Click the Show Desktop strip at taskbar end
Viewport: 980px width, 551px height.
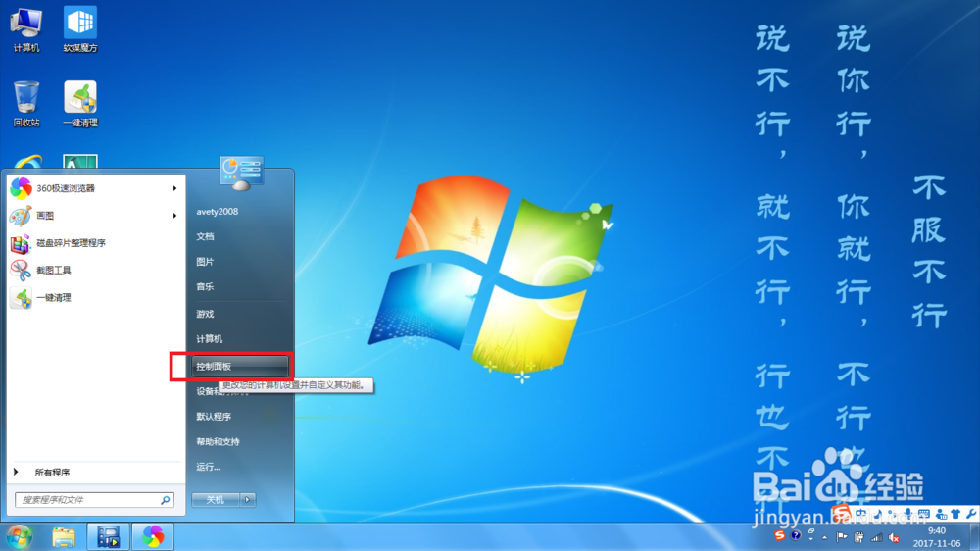pyautogui.click(x=974, y=536)
